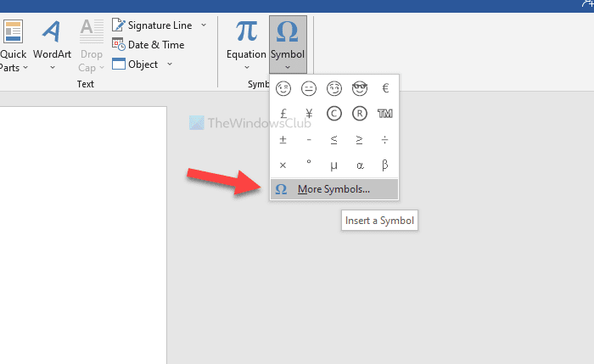Insert the Greek alpha symbol

coord(360,165)
